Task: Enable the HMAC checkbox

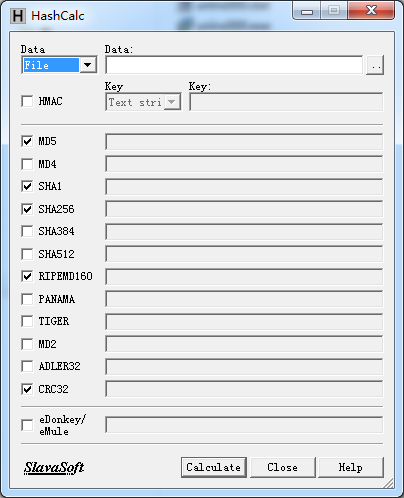Action: pos(27,101)
